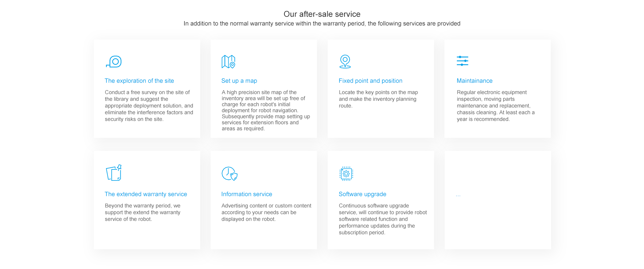
Task: Click the continuous software upgrade description
Action: 382,219
